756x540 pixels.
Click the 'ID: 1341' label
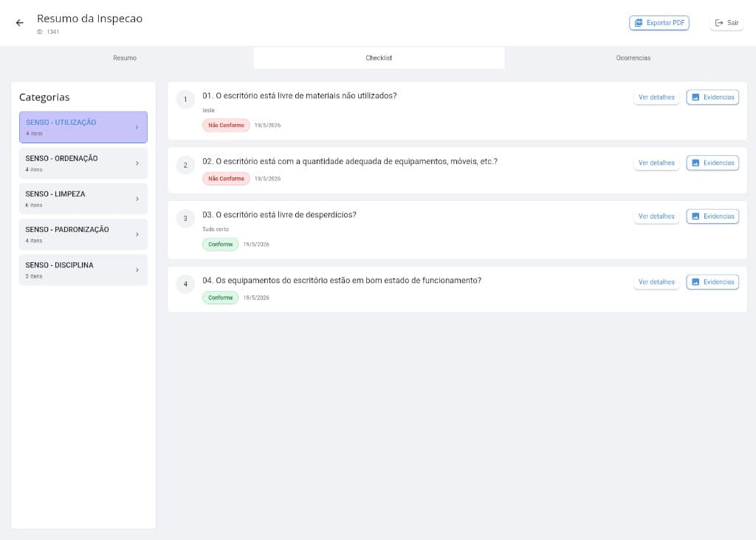(48, 32)
